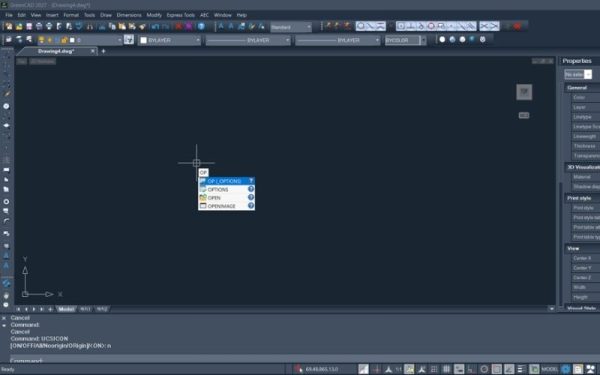
Task: Toggle the ortho mode button in status bar
Action: [471, 369]
